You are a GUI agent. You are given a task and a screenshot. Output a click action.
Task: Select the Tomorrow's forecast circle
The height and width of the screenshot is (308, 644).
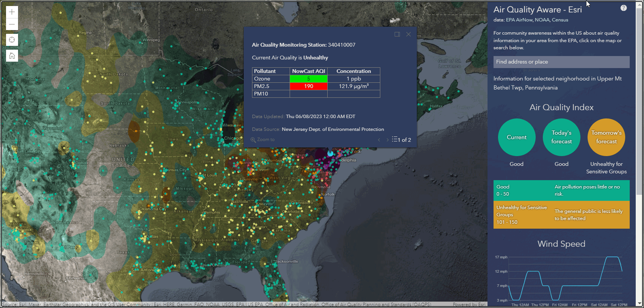606,137
